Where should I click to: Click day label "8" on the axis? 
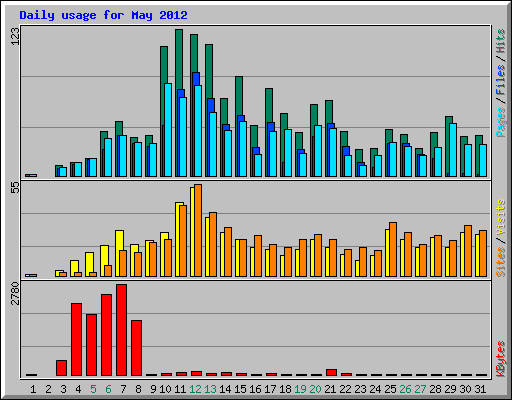click(138, 389)
